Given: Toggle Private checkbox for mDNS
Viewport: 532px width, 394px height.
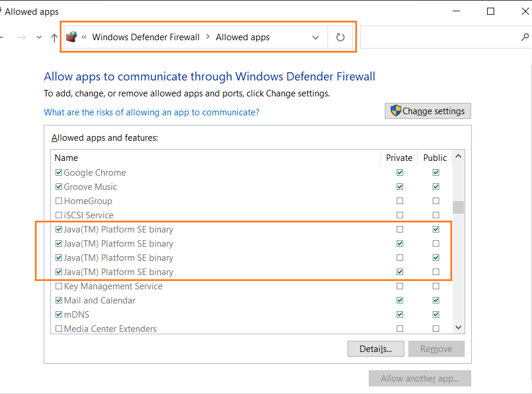Looking at the screenshot, I should coord(400,315).
